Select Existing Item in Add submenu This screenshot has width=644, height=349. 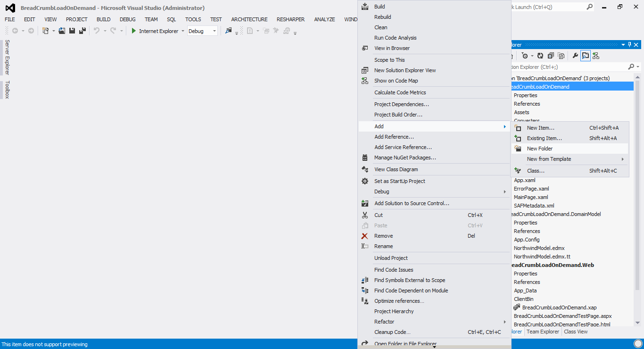570,138
